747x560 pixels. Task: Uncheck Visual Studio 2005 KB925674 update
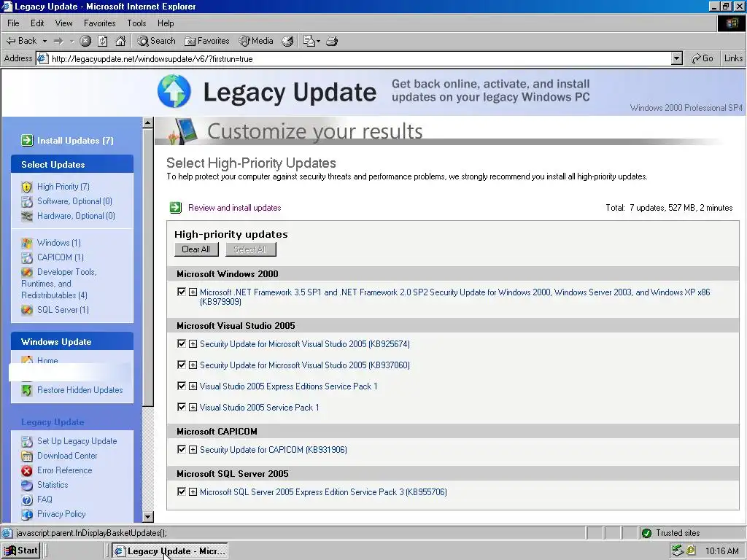click(181, 344)
